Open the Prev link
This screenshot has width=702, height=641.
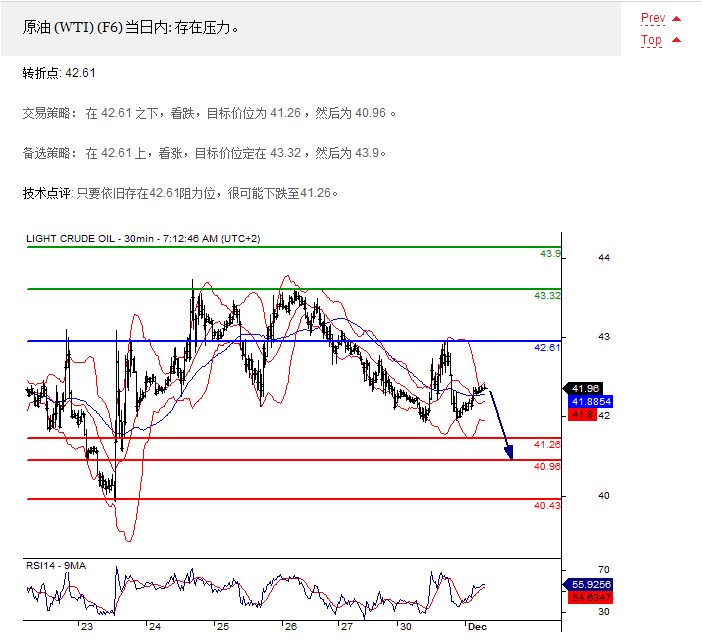(653, 18)
